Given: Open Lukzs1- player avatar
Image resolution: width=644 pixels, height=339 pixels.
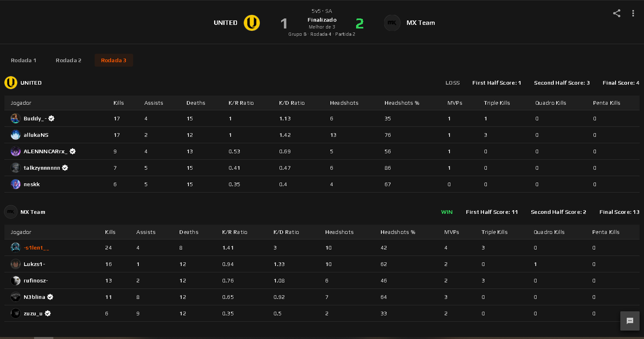Looking at the screenshot, I should coord(16,264).
